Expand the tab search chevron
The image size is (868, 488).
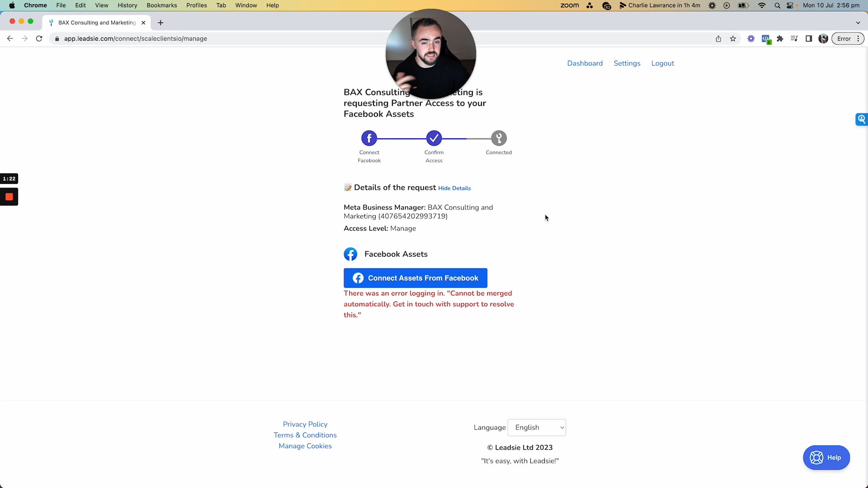point(858,23)
